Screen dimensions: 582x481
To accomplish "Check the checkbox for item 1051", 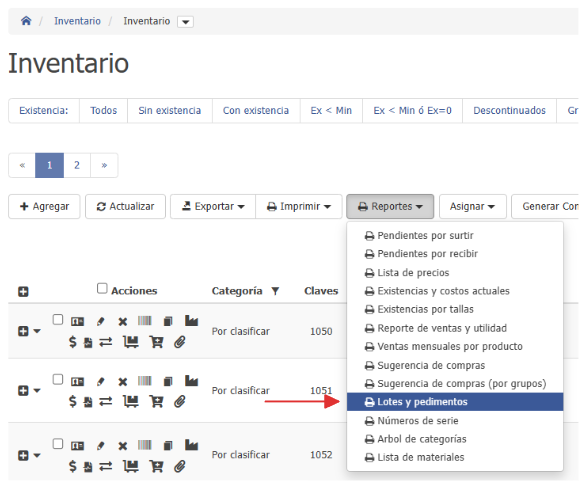I will click(x=58, y=379).
